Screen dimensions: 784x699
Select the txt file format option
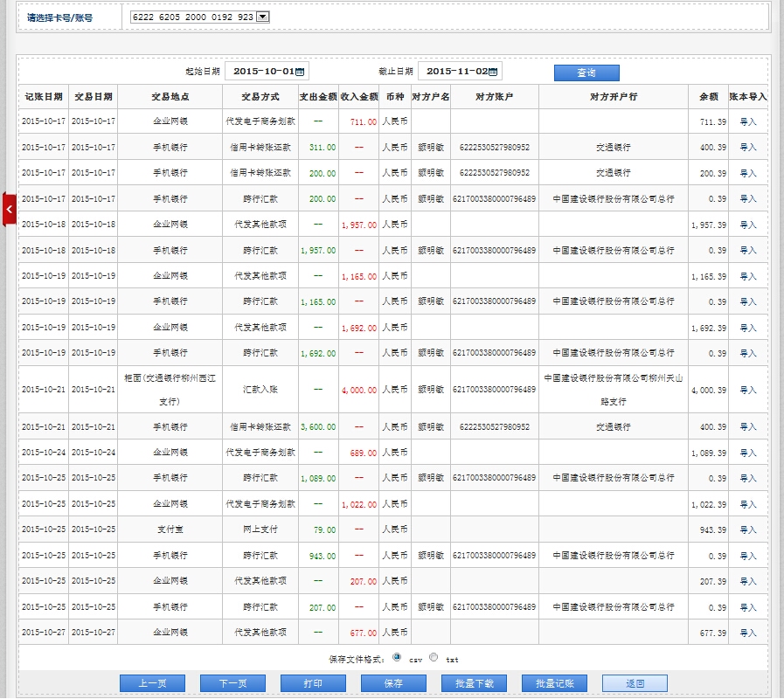click(x=434, y=657)
